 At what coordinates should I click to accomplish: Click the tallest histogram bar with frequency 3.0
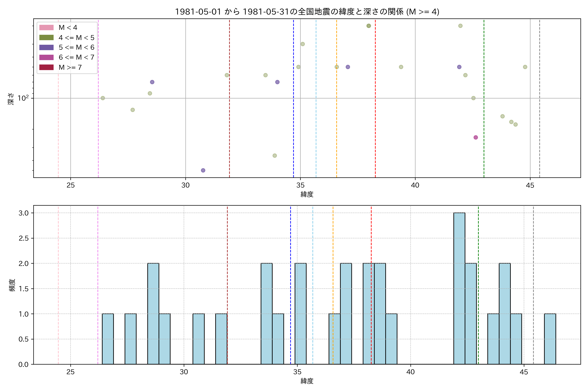(459, 288)
